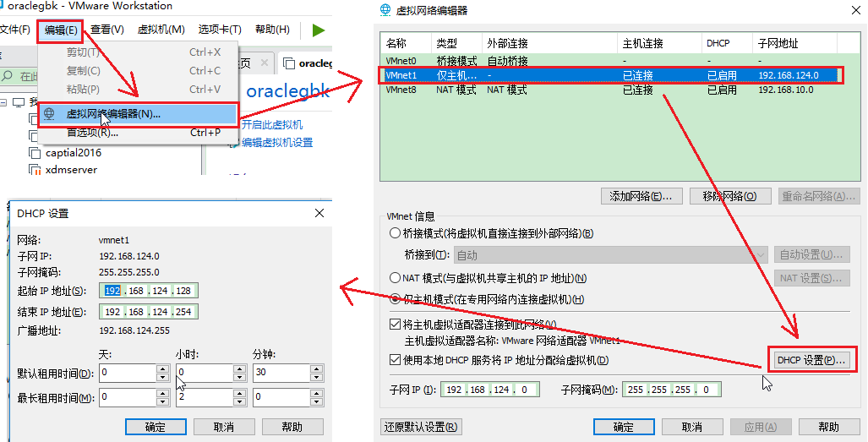Click 还原默认设置(R) button
868x442 pixels.
tap(421, 427)
